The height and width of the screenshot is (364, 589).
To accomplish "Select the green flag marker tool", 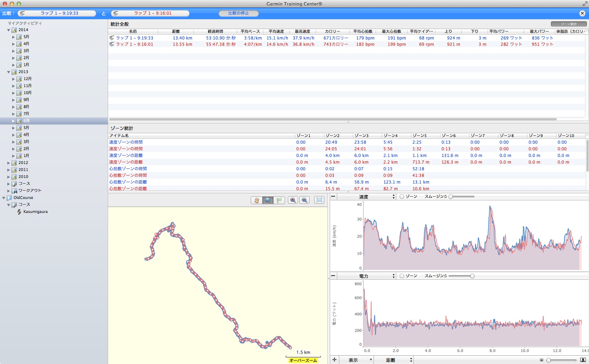I will [279, 200].
